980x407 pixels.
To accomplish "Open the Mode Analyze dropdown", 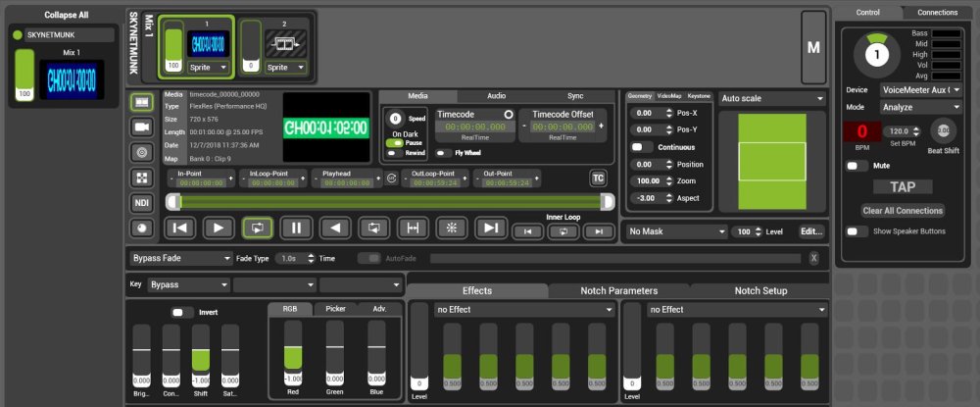I will pyautogui.click(x=921, y=108).
